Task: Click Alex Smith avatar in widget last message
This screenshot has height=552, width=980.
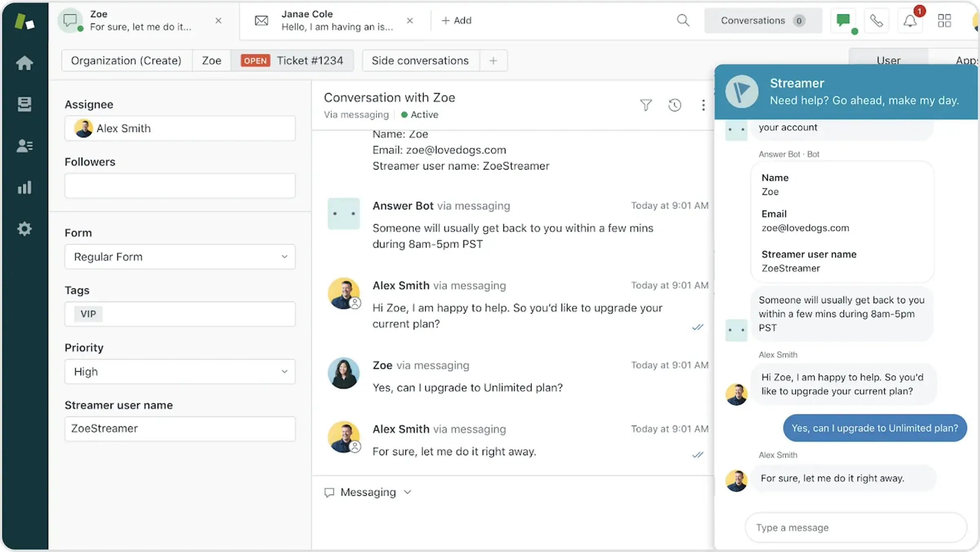Action: (736, 480)
